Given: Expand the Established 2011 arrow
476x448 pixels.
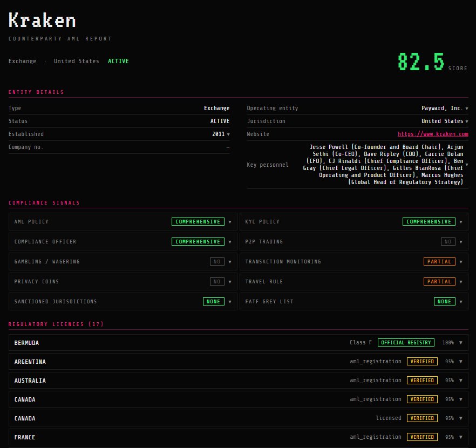Looking at the screenshot, I should 228,134.
